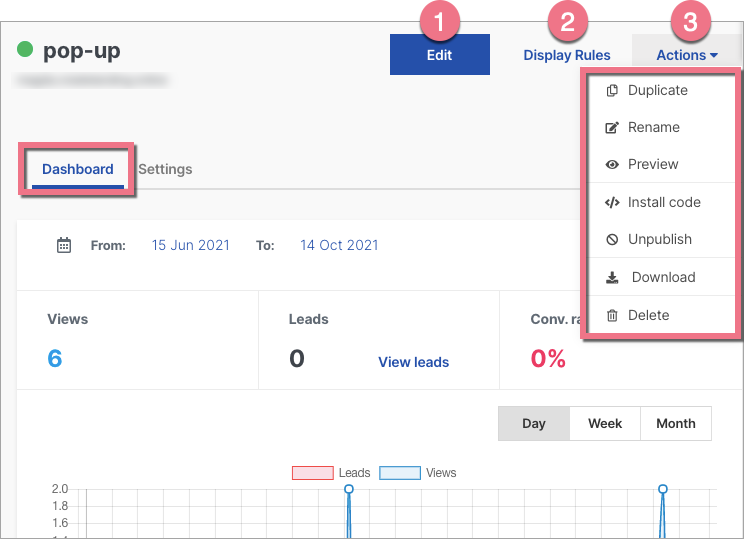Click the Download arrow icon
The height and width of the screenshot is (539, 744).
612,277
